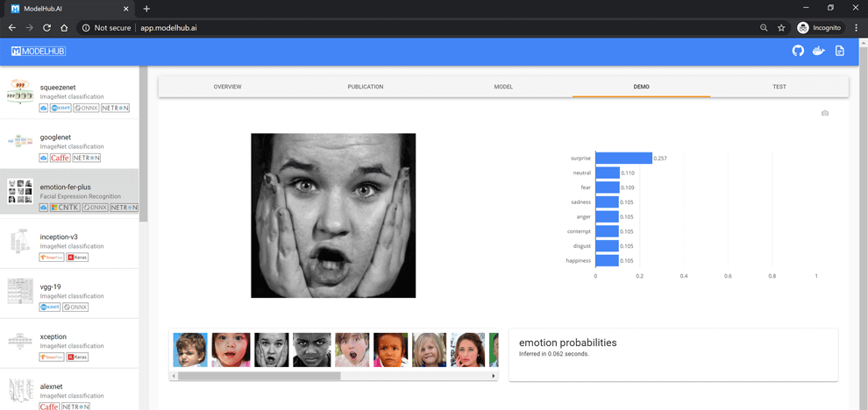868x410 pixels.
Task: Click the CNTK badge under emotion-fer-plus
Action: click(x=65, y=208)
